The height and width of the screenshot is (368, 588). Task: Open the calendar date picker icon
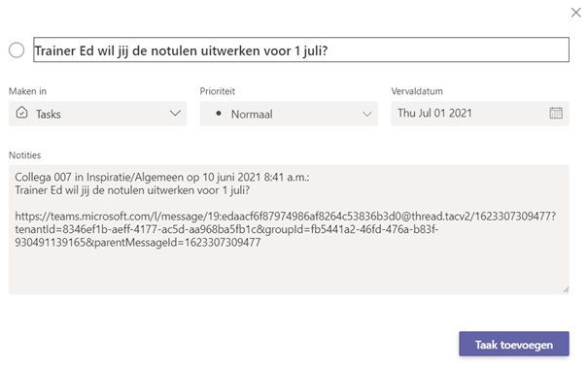click(x=556, y=113)
